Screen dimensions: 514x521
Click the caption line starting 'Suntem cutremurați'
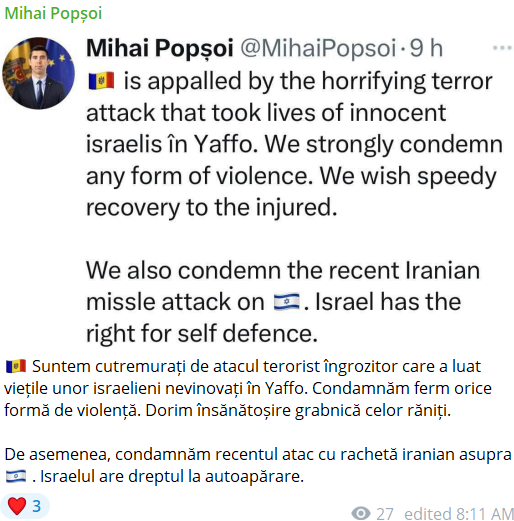coord(256,366)
